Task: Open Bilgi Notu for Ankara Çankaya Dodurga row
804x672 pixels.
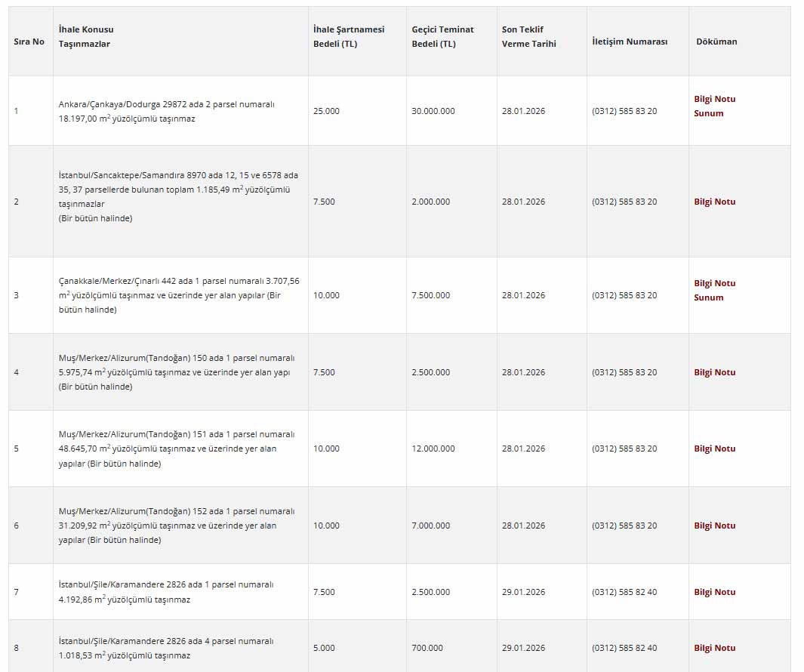Action: tap(714, 99)
